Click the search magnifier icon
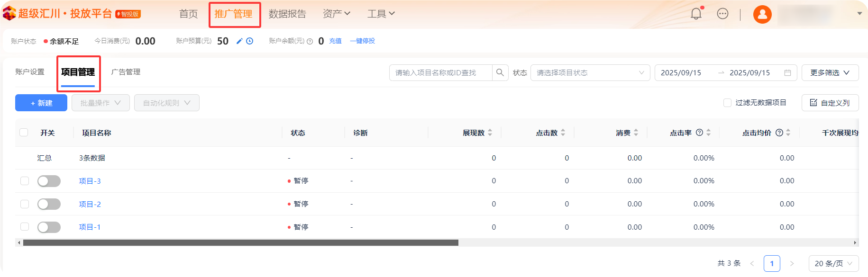 [500, 72]
